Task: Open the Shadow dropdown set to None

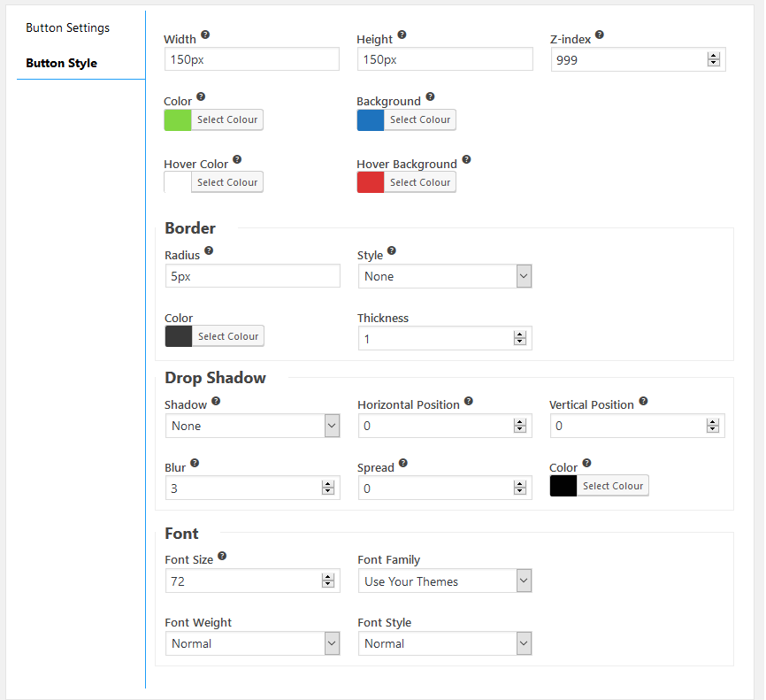Action: 252,426
